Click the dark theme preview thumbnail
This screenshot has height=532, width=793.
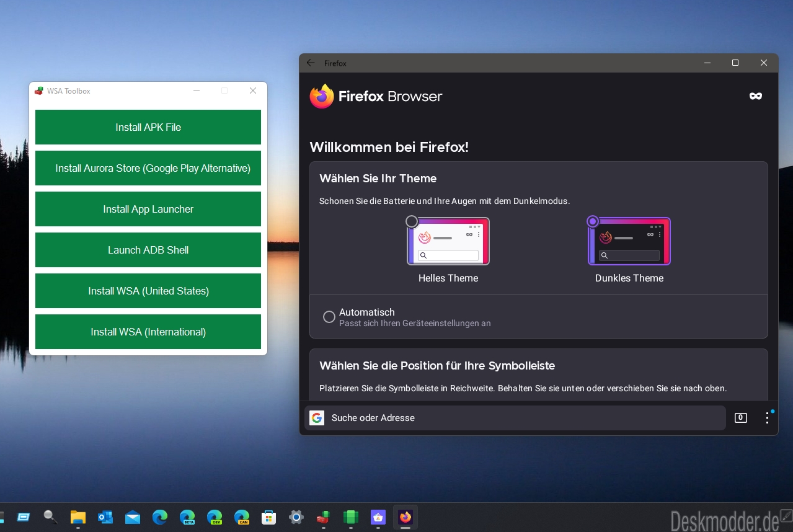click(x=629, y=241)
